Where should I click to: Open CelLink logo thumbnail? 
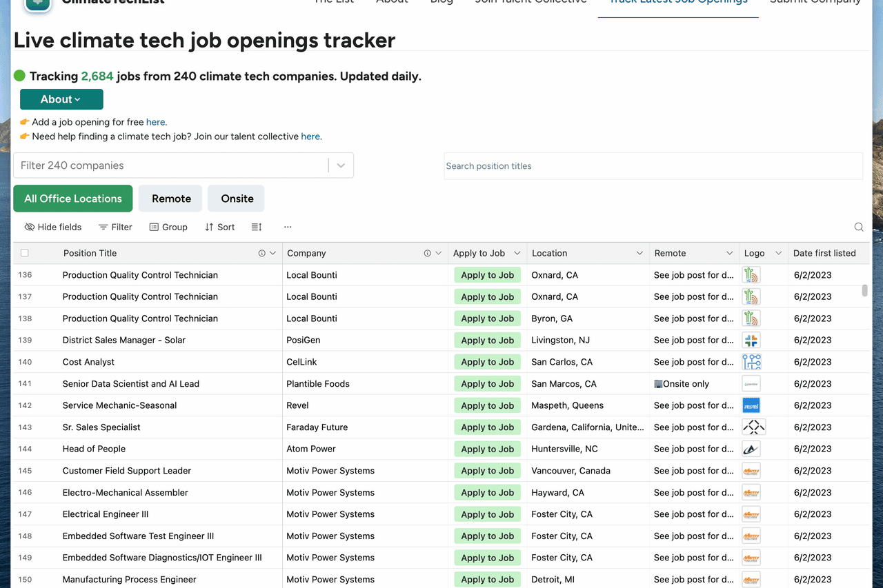click(x=751, y=362)
